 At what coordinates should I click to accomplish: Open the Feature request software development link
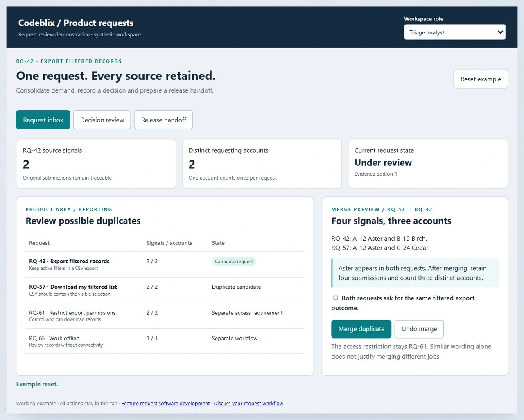click(165, 404)
